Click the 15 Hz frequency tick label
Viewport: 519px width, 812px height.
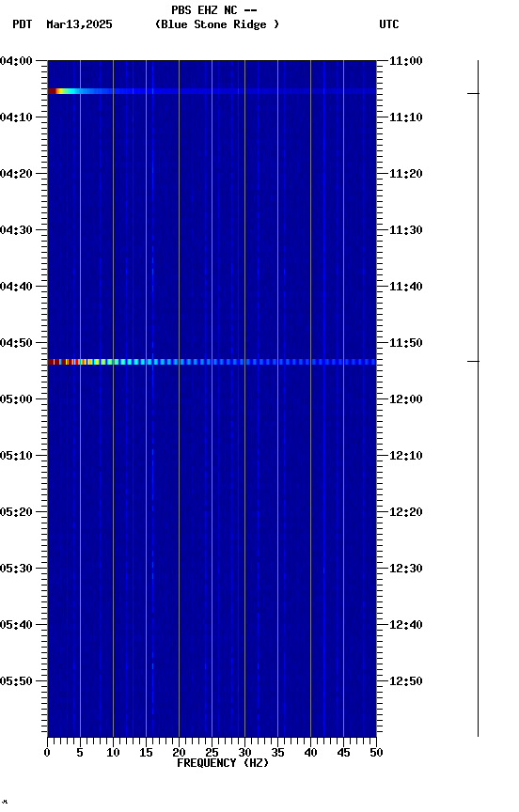pyautogui.click(x=146, y=753)
